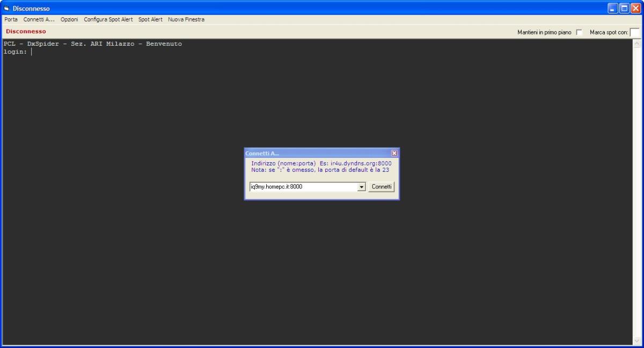Image resolution: width=644 pixels, height=348 pixels.
Task: Click the Spot Alert menu item
Action: (x=150, y=19)
